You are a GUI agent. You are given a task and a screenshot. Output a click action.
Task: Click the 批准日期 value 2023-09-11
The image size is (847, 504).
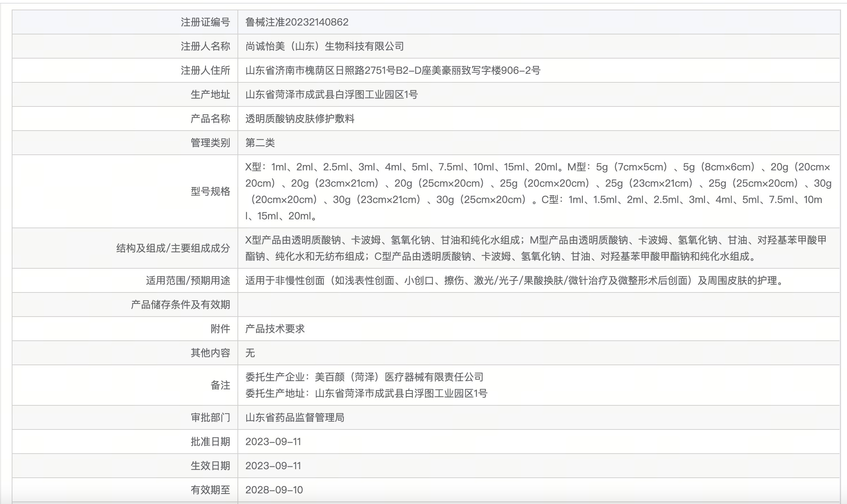(273, 442)
